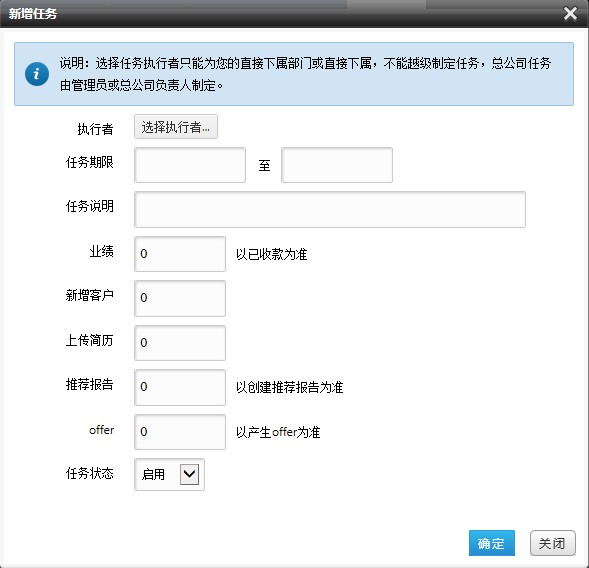589x568 pixels.
Task: Click the 以已收款为准 hint text
Action: [272, 254]
